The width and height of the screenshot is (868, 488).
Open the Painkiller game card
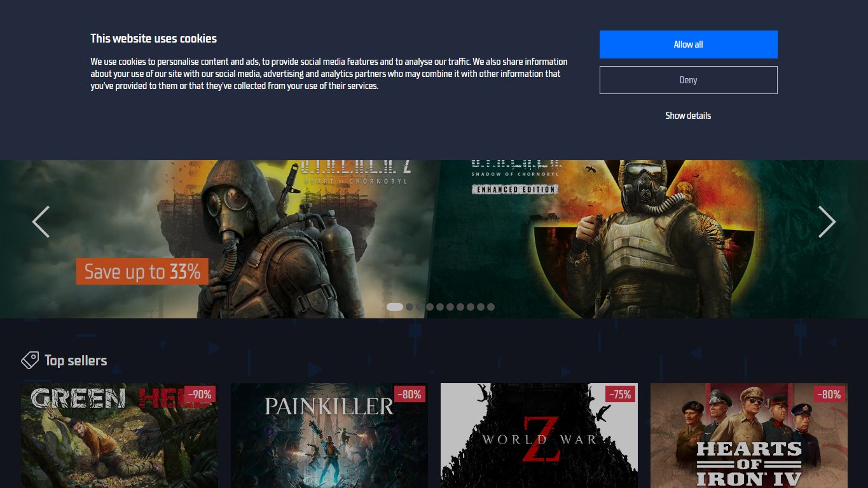[329, 435]
